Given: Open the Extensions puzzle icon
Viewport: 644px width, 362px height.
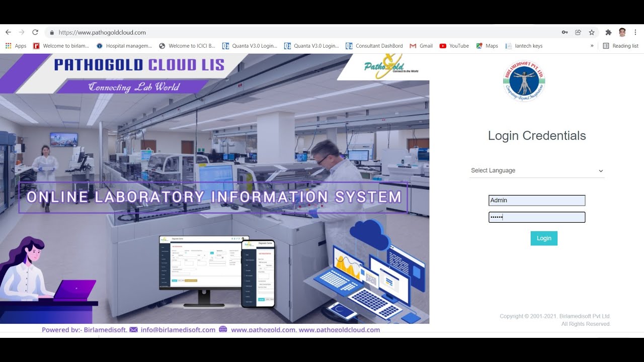Looking at the screenshot, I should click(x=608, y=32).
